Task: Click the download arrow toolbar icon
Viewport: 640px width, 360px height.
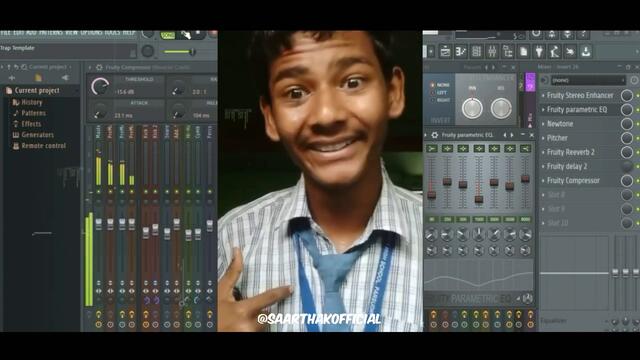Action: pyautogui.click(x=586, y=51)
